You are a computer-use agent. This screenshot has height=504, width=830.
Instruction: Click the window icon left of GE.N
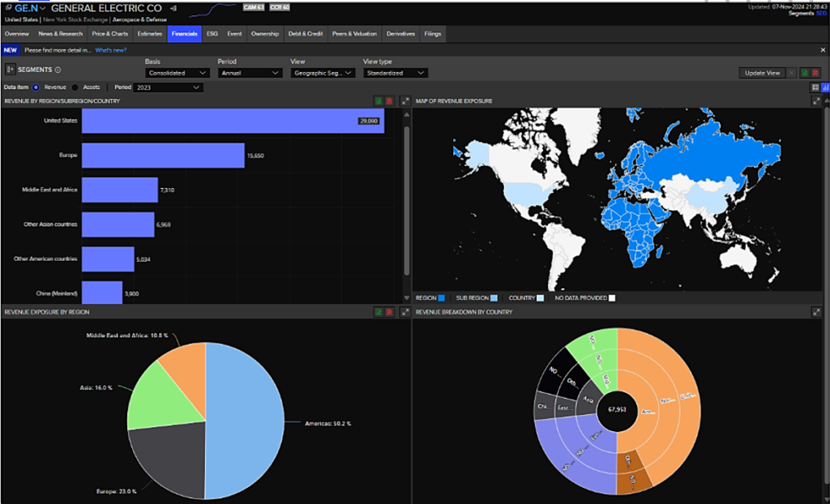pos(8,8)
